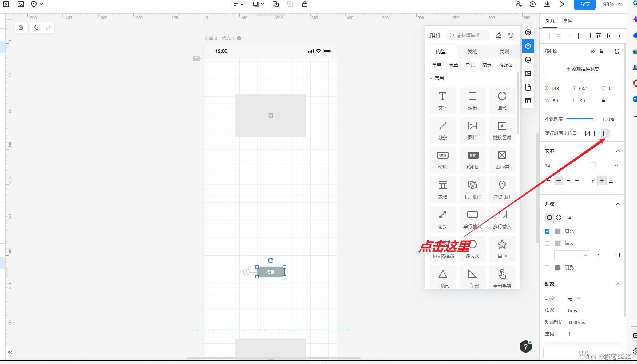Switch to the 外观 appearance tab

(550, 21)
